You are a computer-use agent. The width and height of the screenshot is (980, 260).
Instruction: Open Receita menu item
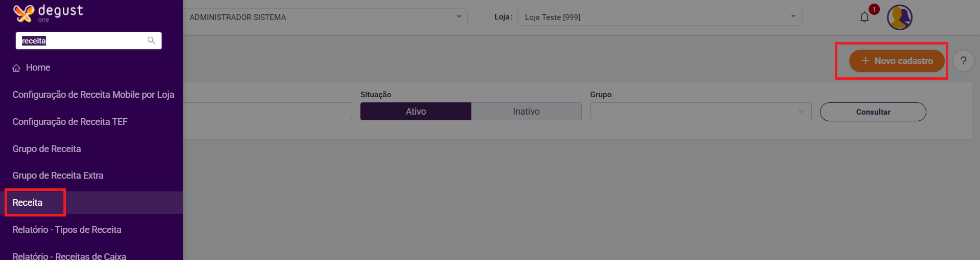click(x=28, y=203)
